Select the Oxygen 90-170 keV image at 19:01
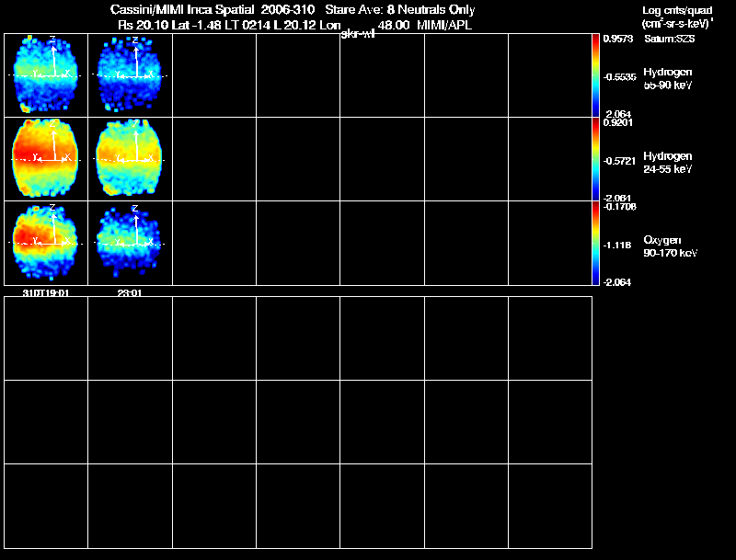 click(x=46, y=243)
